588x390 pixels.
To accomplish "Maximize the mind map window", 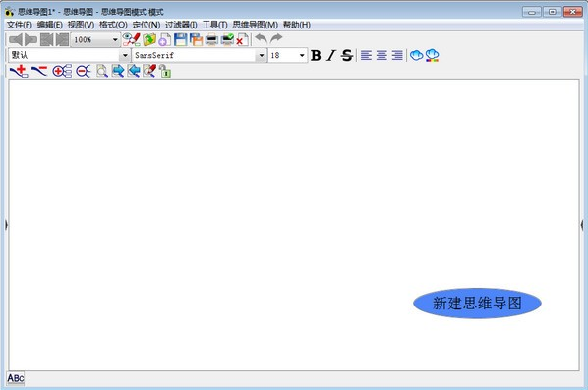I will 552,12.
